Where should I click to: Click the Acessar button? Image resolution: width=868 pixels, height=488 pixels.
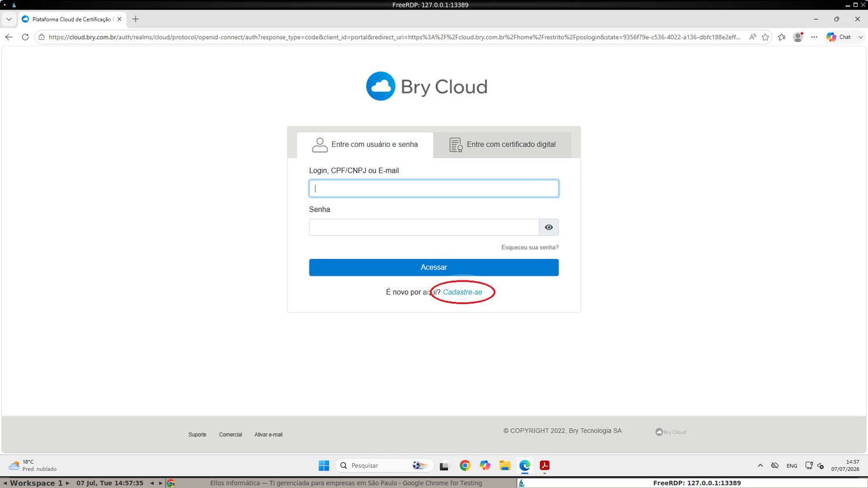(433, 267)
